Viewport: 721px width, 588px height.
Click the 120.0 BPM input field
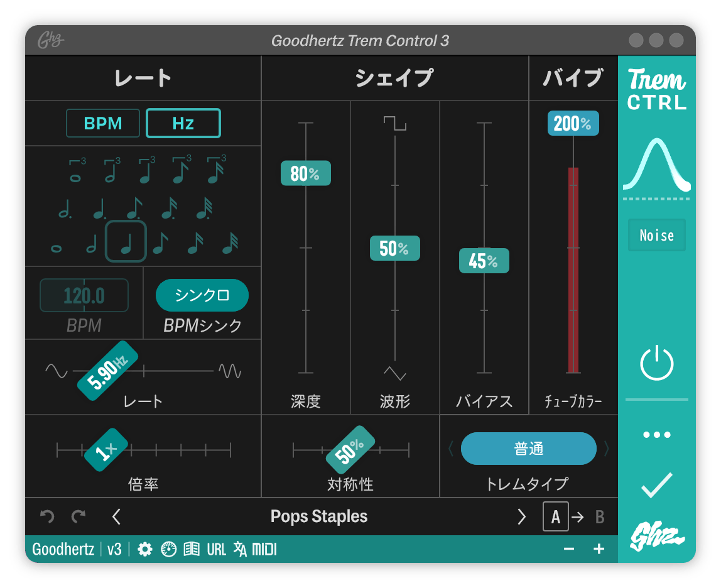click(x=84, y=295)
